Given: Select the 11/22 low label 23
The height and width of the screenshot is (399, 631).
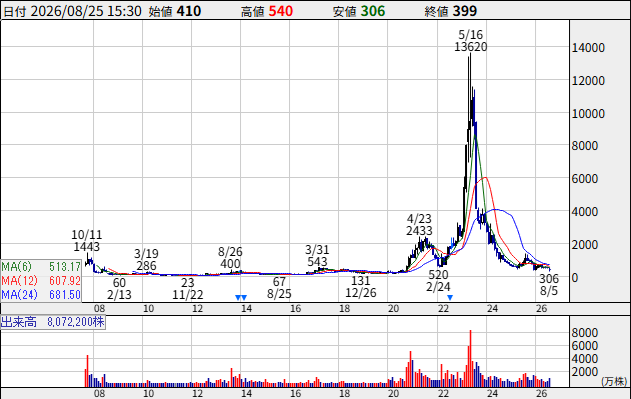Looking at the screenshot, I should 188,283.
